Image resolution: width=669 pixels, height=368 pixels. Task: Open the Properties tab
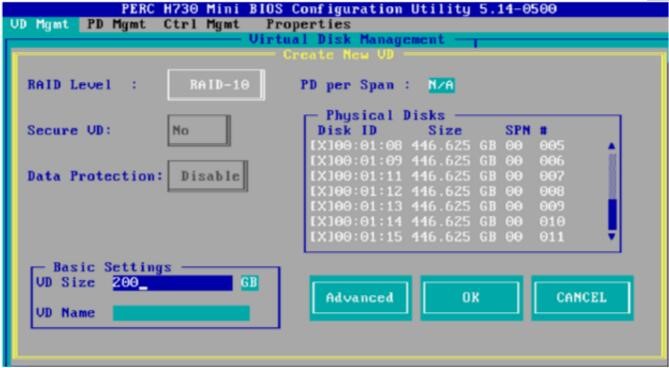click(308, 24)
